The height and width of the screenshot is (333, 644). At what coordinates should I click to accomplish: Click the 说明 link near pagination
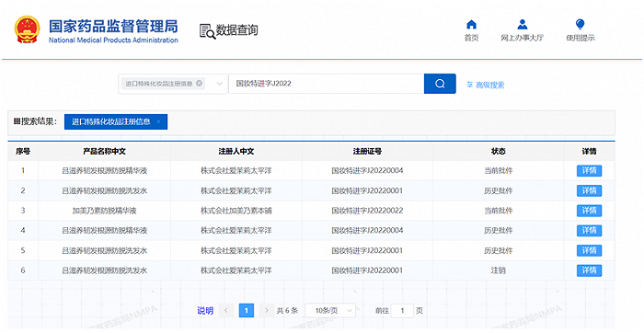tap(205, 311)
